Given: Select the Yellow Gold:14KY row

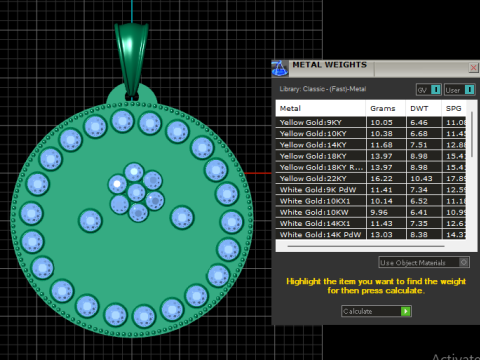Looking at the screenshot, I should click(371, 145).
